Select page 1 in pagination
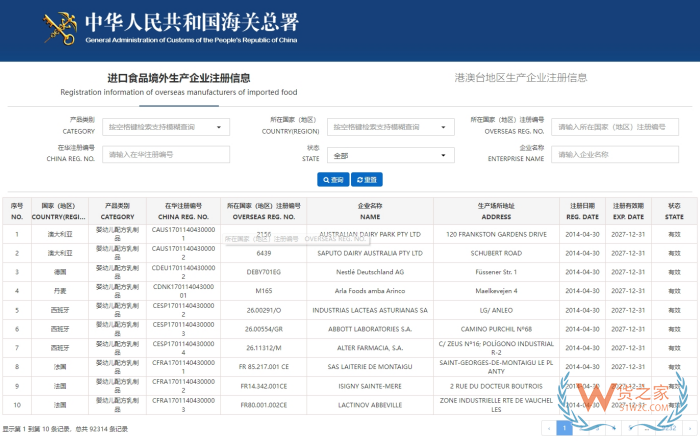 [x=564, y=428]
